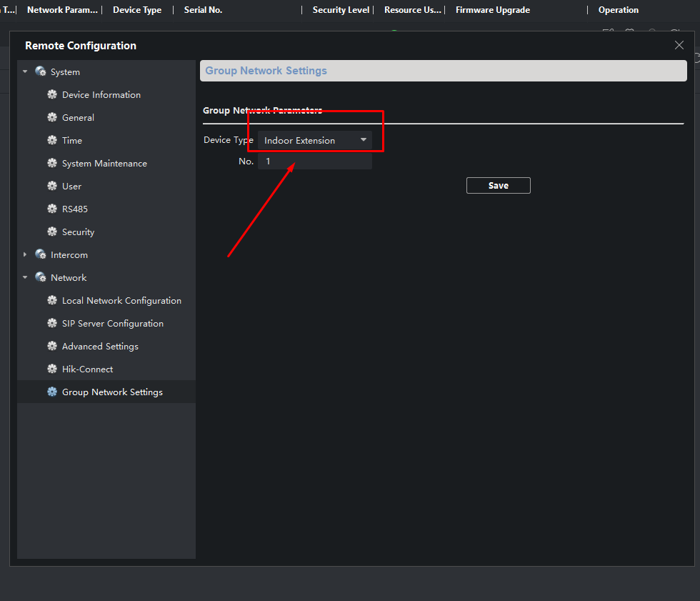The height and width of the screenshot is (601, 700).
Task: Open Advanced Settings under Network
Action: (100, 346)
